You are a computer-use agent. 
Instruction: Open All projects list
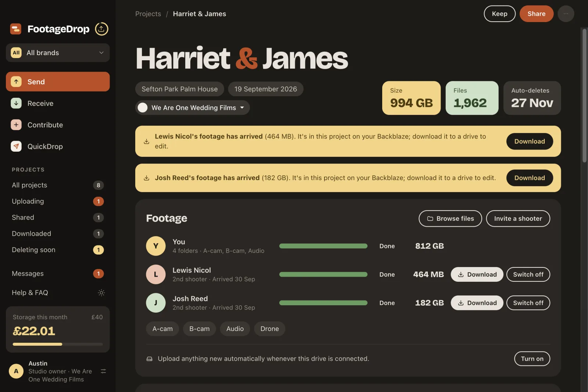pos(58,185)
